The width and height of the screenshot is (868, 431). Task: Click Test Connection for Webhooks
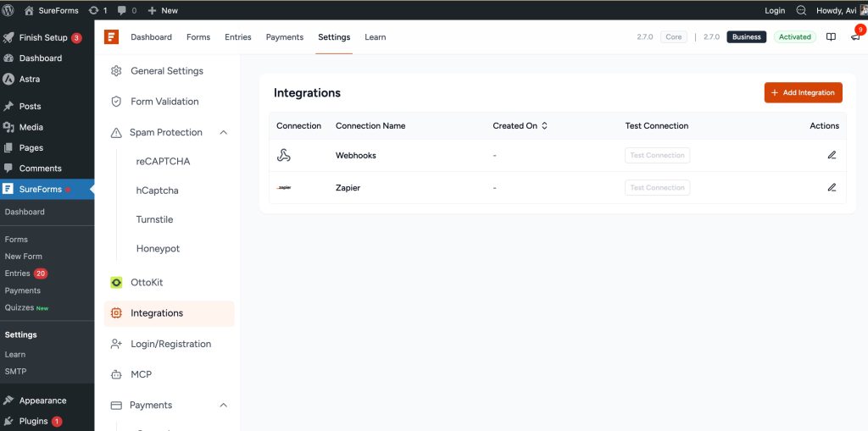657,156
